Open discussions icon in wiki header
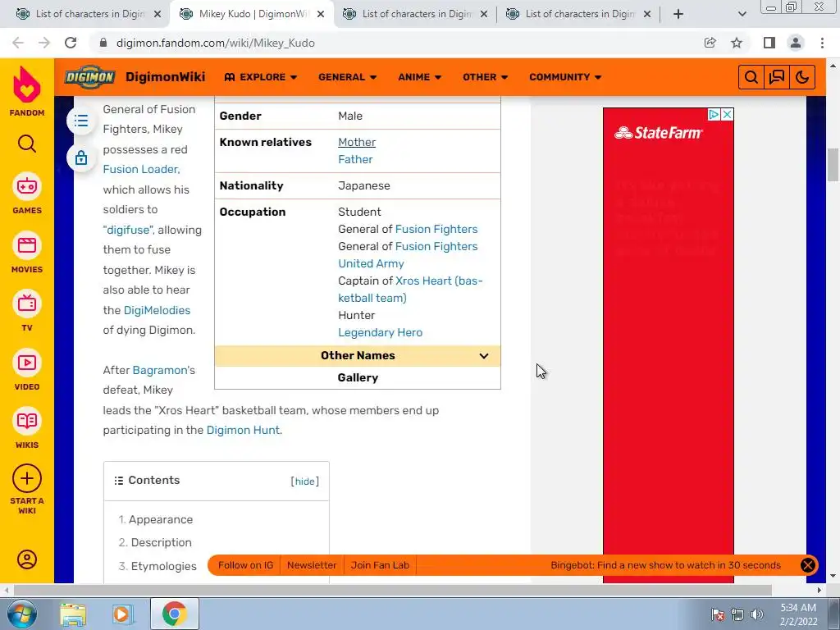840x630 pixels. (x=777, y=77)
